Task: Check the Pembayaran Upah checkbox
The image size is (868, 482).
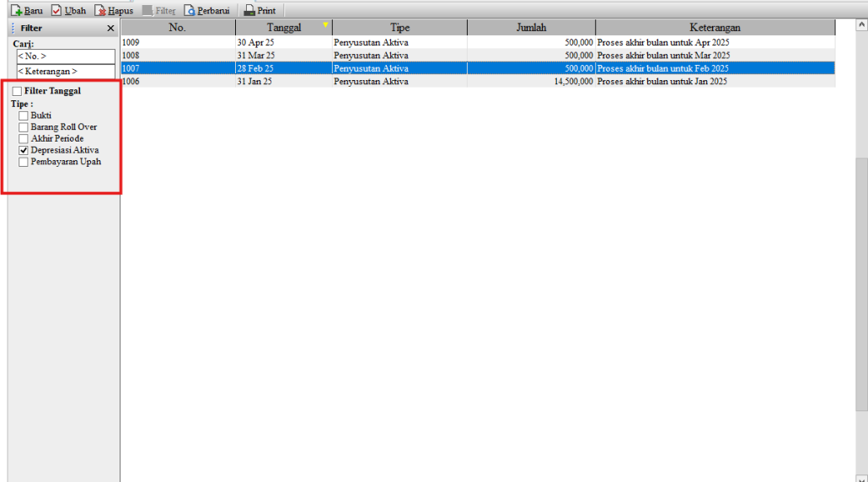Action: (24, 162)
